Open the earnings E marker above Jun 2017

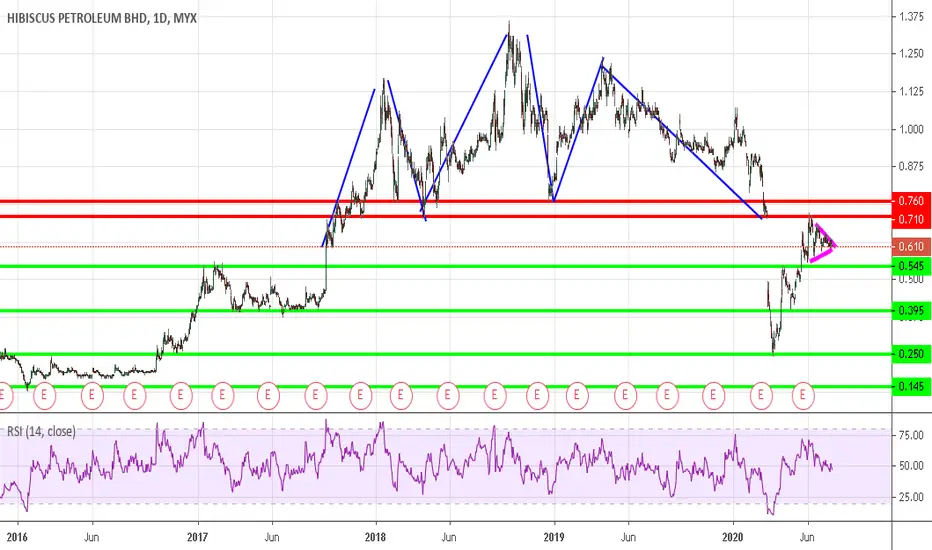[x=268, y=394]
